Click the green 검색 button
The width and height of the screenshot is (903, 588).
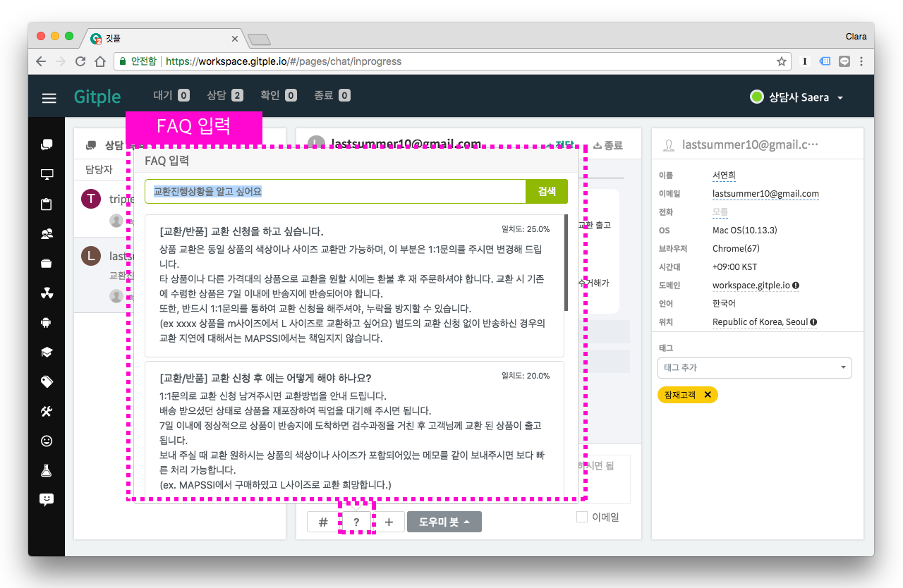click(x=547, y=191)
